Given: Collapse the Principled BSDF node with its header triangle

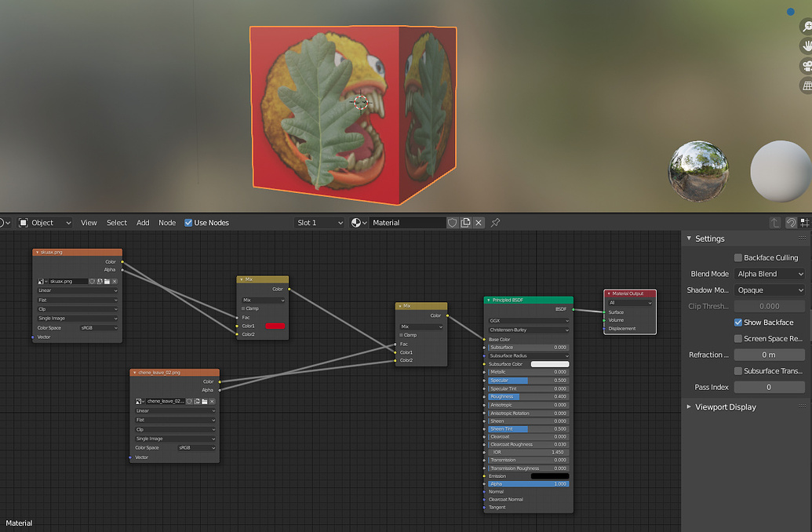Looking at the screenshot, I should 488,300.
